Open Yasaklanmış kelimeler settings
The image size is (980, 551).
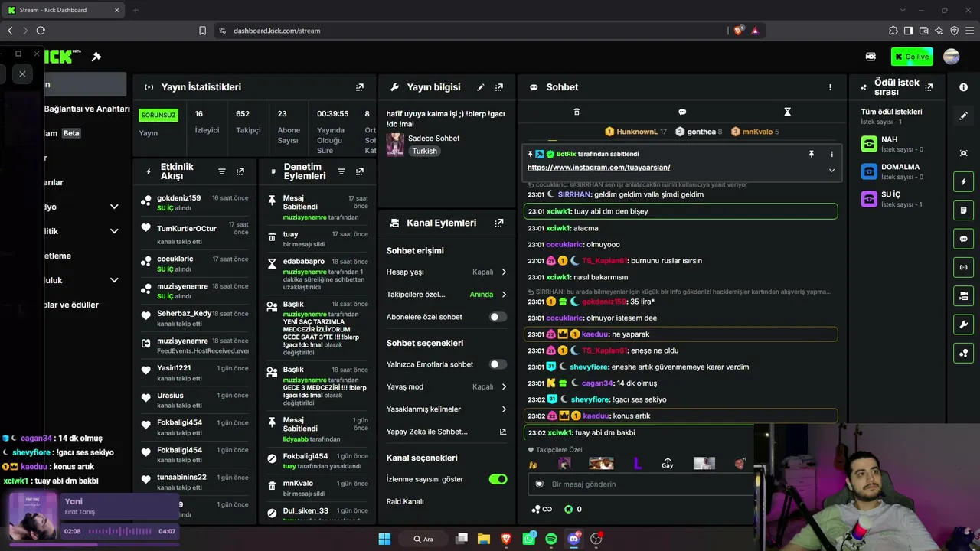click(446, 409)
